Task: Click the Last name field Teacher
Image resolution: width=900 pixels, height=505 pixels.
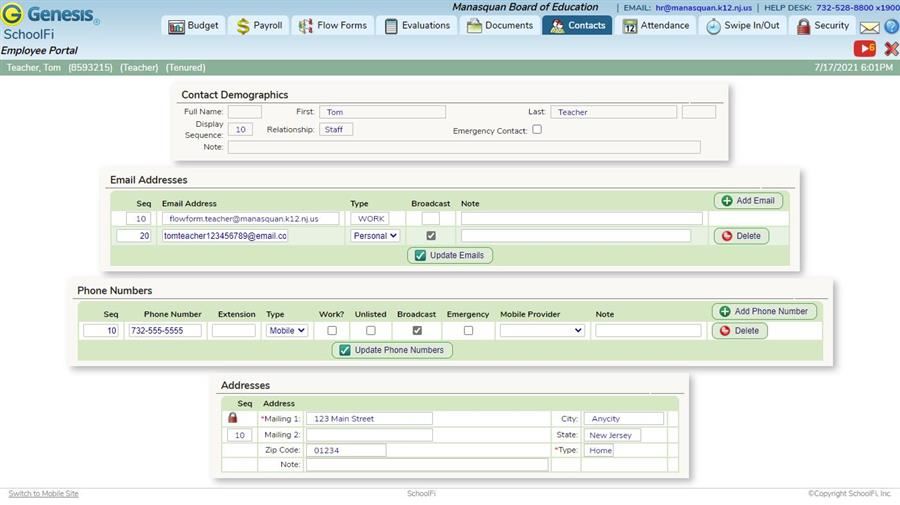Action: click(614, 112)
